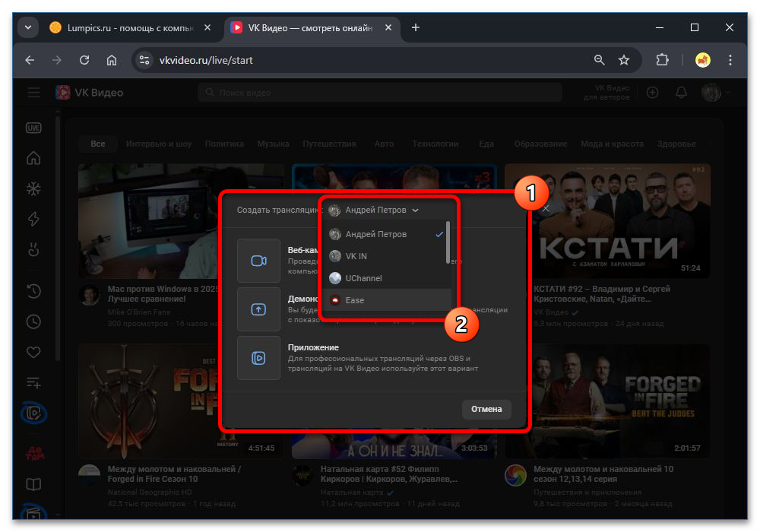This screenshot has height=532, width=760.
Task: Open the book icon in sidebar
Action: click(33, 484)
